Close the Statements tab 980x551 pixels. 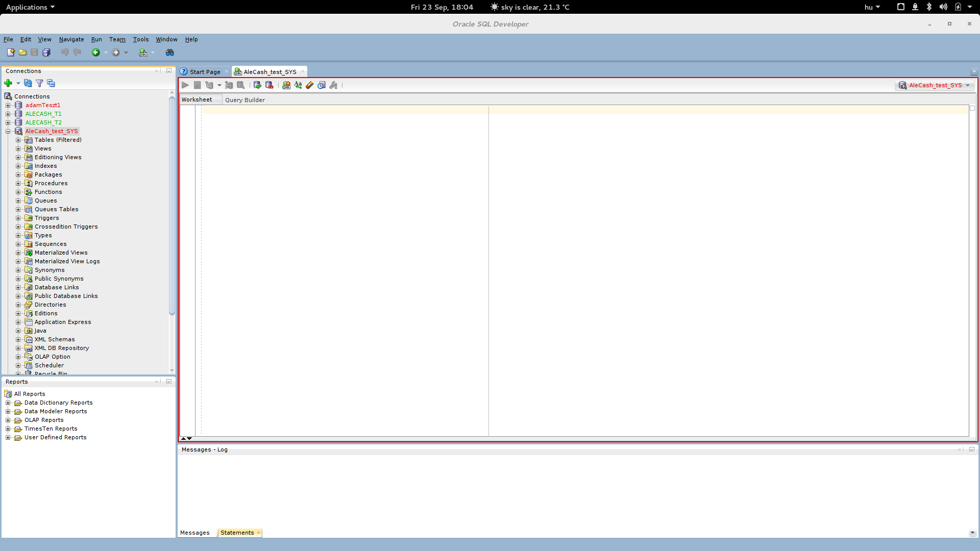(x=259, y=533)
